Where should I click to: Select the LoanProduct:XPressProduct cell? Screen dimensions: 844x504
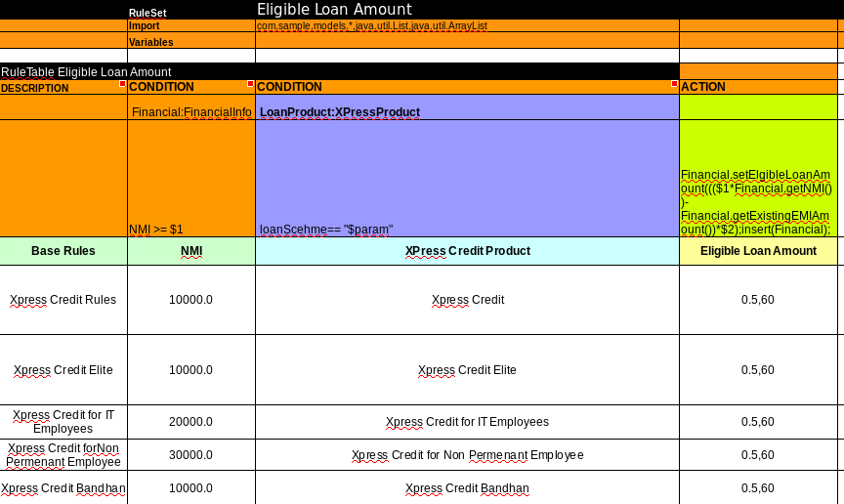(x=467, y=107)
